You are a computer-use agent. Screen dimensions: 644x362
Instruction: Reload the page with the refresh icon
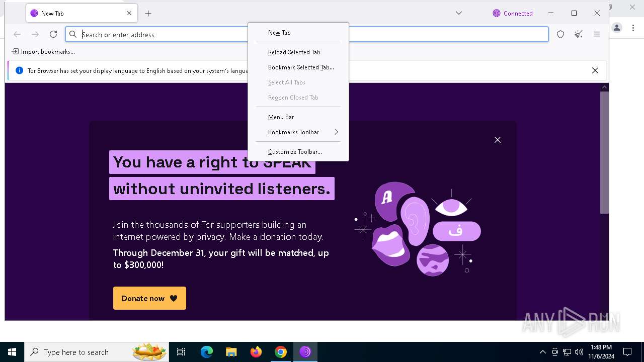53,34
